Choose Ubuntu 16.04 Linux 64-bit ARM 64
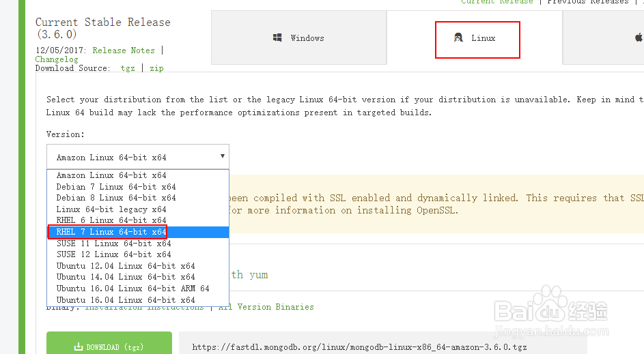Screen dimensions: 644x354 click(133, 289)
